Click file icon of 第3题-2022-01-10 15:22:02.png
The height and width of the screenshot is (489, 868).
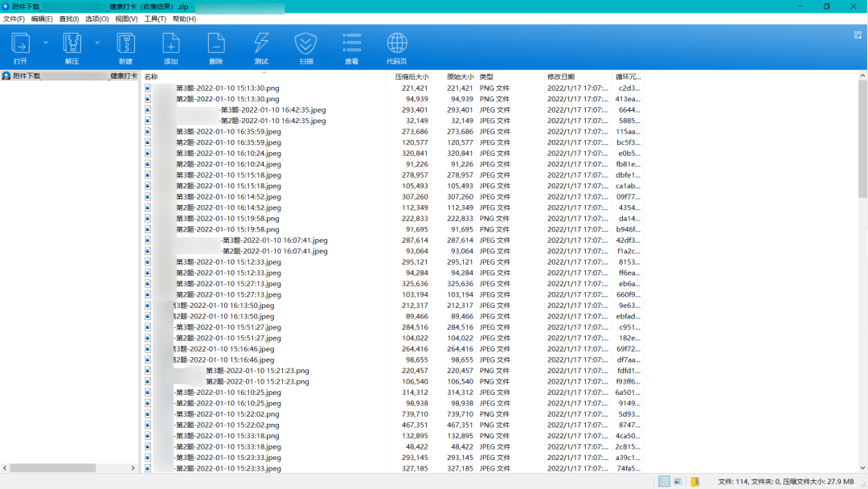[148, 414]
